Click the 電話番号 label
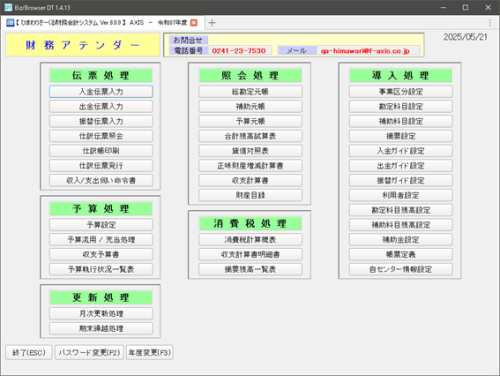The height and width of the screenshot is (376, 500). click(x=189, y=51)
